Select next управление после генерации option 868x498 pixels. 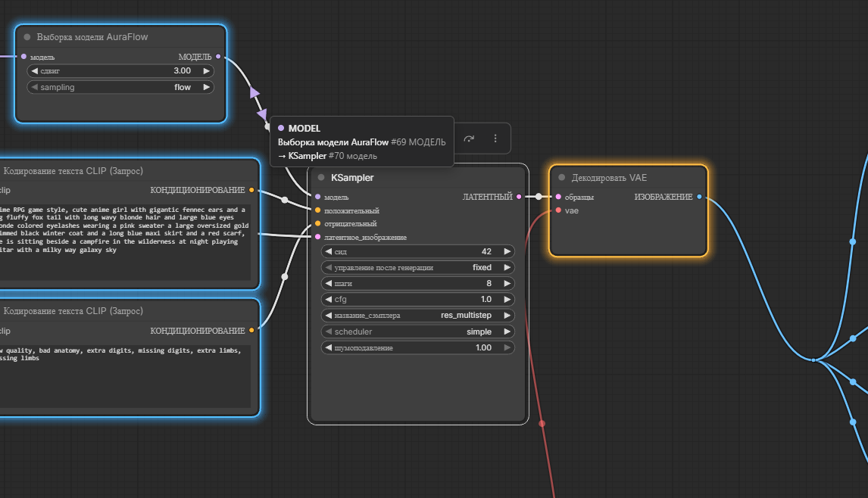507,267
